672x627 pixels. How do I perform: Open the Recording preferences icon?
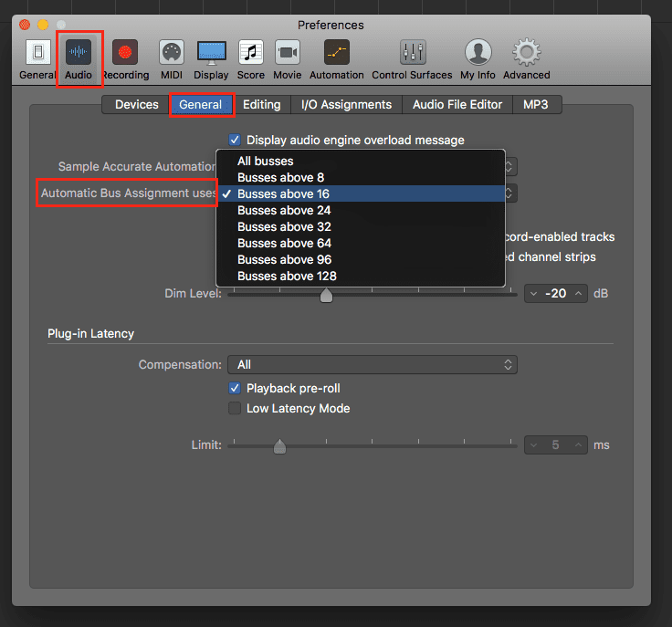125,52
